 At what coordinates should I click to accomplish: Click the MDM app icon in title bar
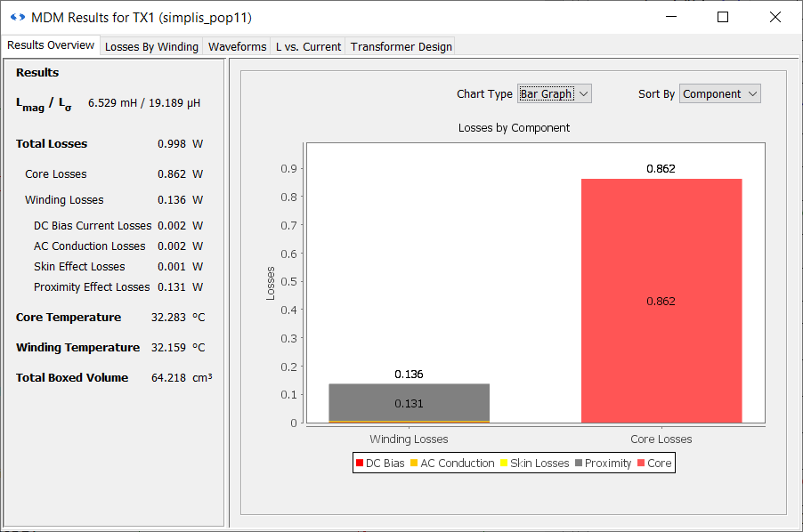(17, 17)
